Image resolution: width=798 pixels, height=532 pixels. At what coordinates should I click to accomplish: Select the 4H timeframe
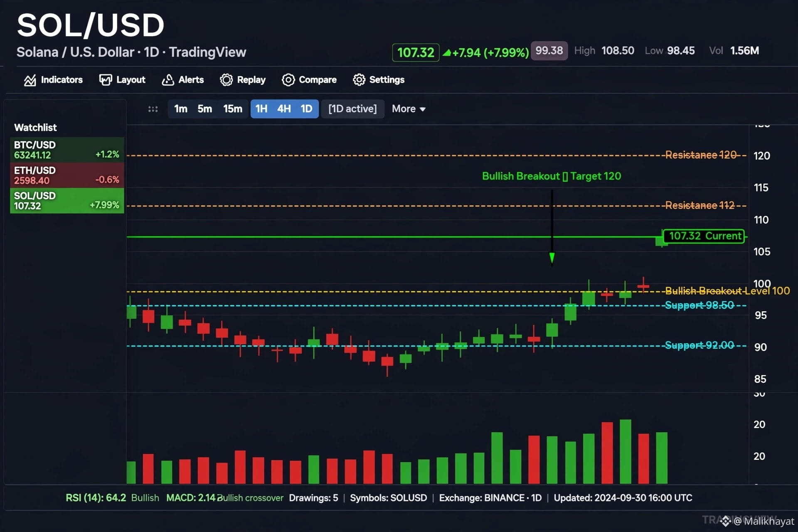click(x=284, y=109)
